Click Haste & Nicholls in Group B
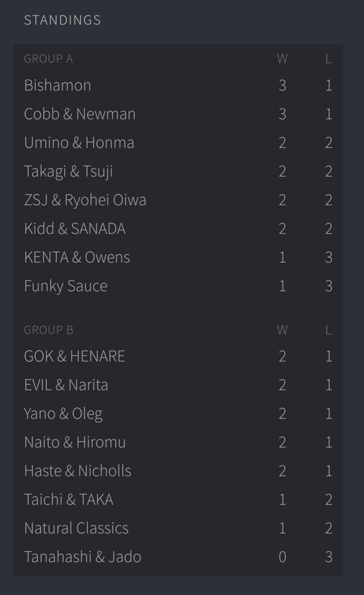 point(178,471)
